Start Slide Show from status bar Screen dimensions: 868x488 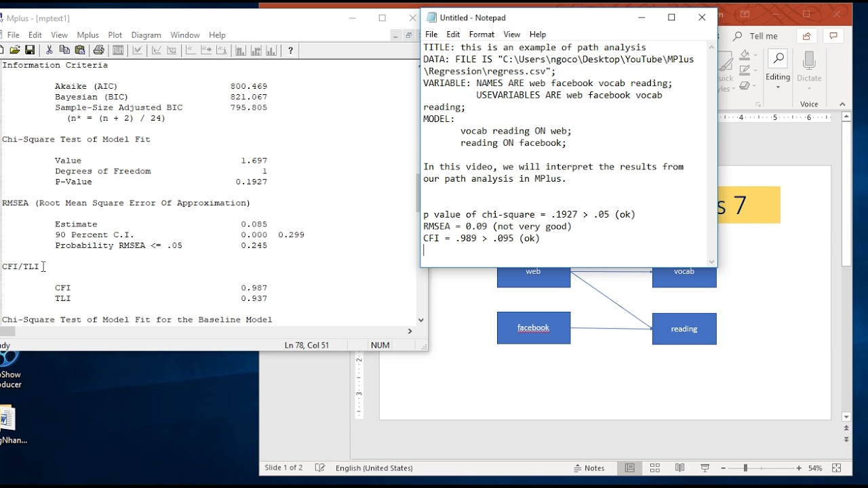tap(705, 468)
